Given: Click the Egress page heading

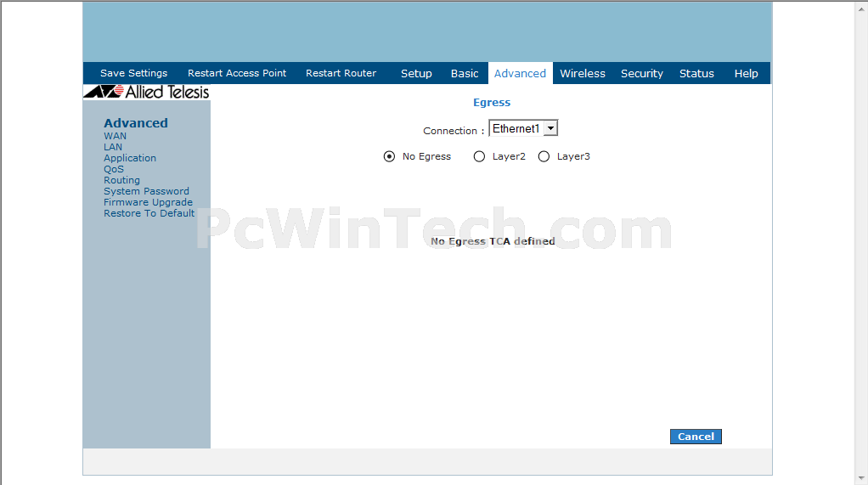Looking at the screenshot, I should (x=492, y=103).
